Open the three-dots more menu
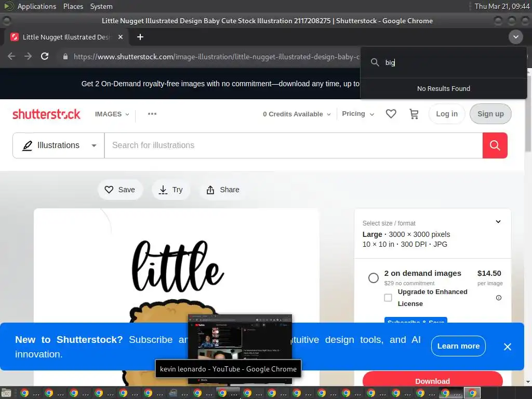 tap(152, 114)
